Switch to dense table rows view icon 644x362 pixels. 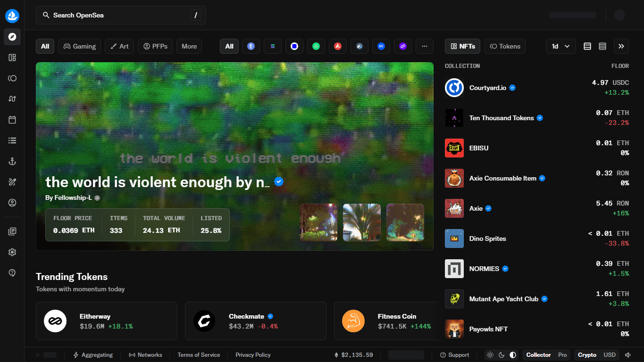click(x=602, y=46)
